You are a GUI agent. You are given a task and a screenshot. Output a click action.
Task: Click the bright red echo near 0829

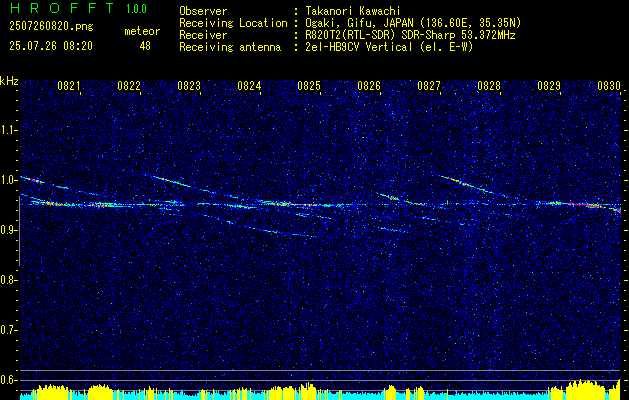pos(582,205)
